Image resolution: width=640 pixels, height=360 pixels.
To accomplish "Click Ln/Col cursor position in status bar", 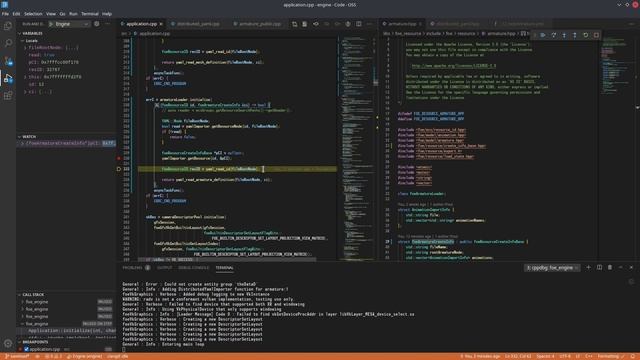I will (x=517, y=356).
